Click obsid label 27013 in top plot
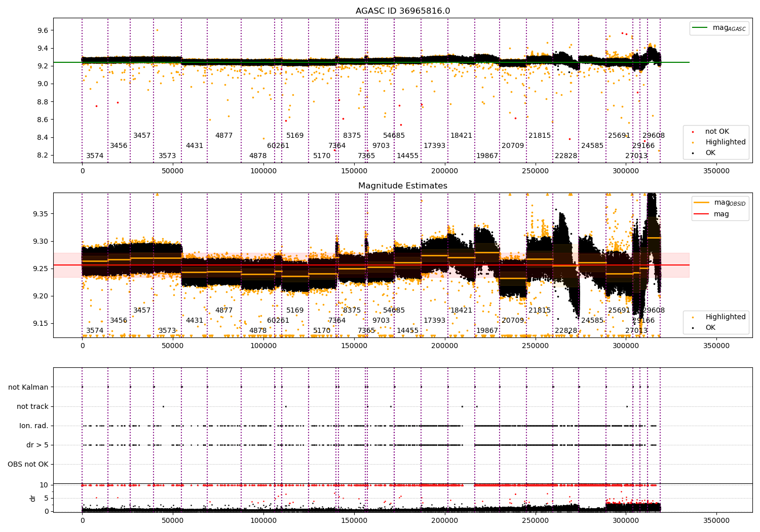The height and width of the screenshot is (532, 760). 636,156
